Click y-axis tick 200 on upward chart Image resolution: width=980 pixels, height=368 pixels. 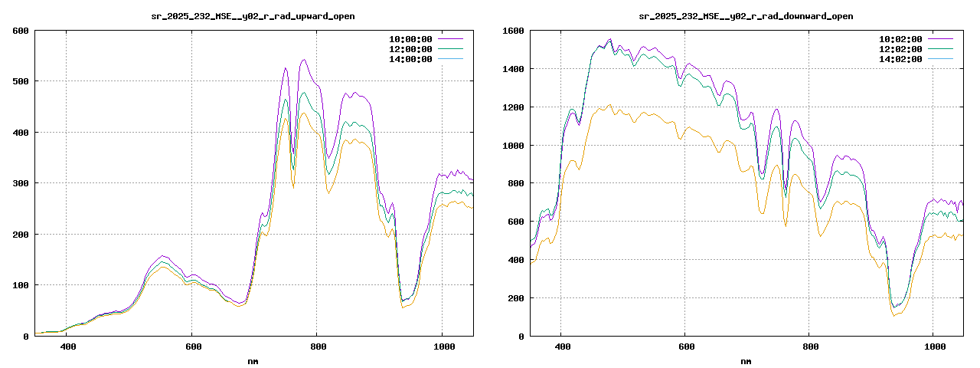[x=21, y=234]
